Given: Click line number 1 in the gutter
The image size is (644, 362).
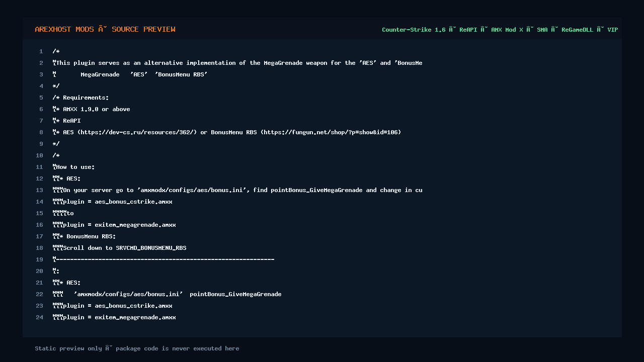Looking at the screenshot, I should point(41,51).
